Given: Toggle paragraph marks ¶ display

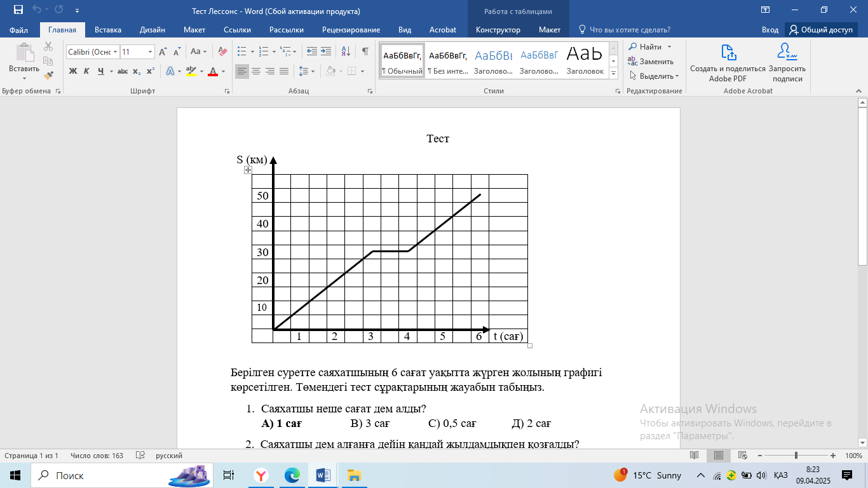Looking at the screenshot, I should click(x=365, y=51).
